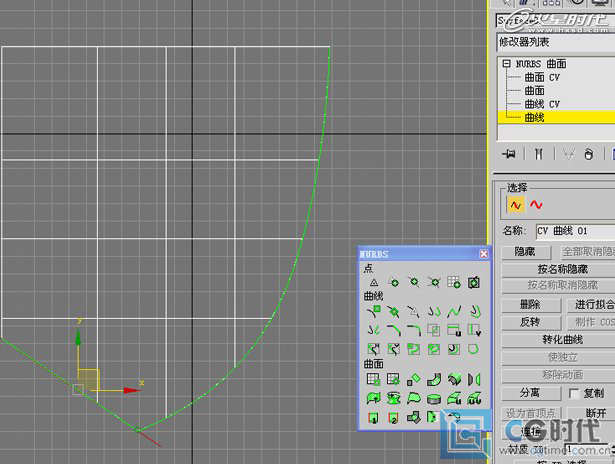
Task: Select the Create UV Loft Surface tool
Action: pos(474,398)
